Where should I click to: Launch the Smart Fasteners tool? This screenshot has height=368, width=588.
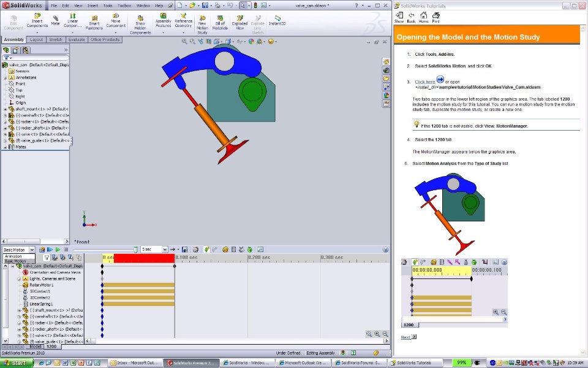94,23
